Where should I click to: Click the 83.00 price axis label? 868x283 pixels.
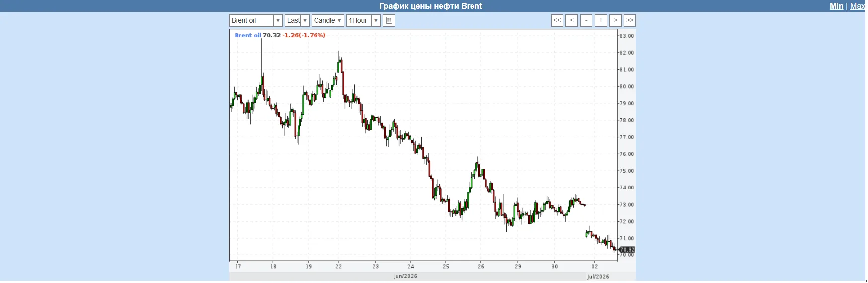pyautogui.click(x=627, y=36)
